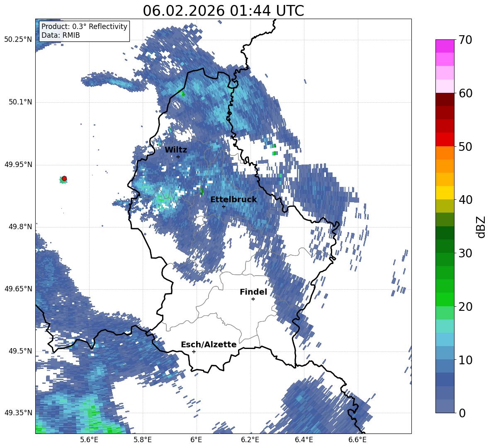
Task: Click the colorbar tick label 10
Action: tap(465, 360)
